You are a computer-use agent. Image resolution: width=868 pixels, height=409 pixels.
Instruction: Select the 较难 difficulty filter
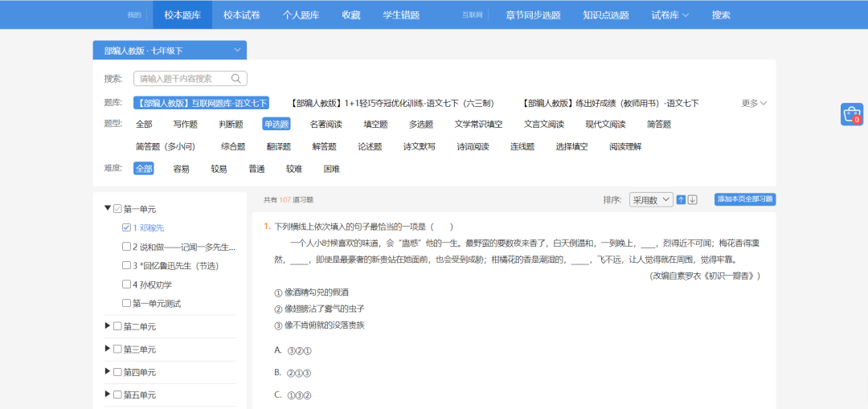click(x=294, y=169)
